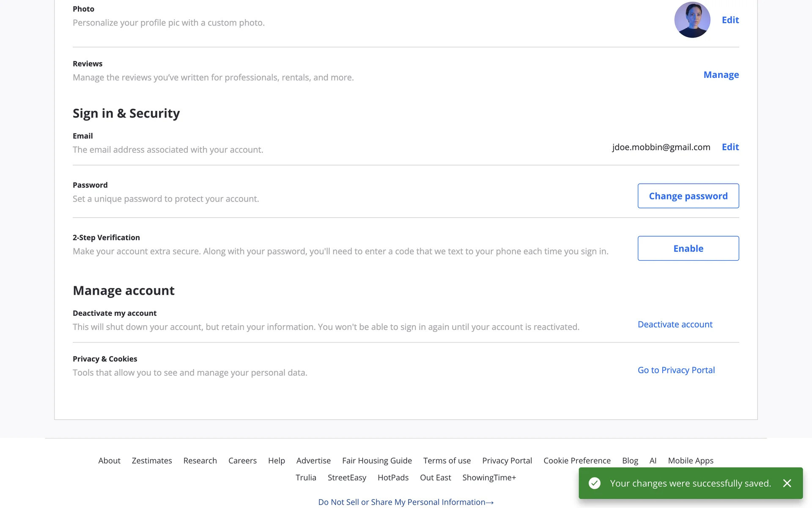This screenshot has height=508, width=812.
Task: Edit the account email address
Action: click(x=730, y=147)
